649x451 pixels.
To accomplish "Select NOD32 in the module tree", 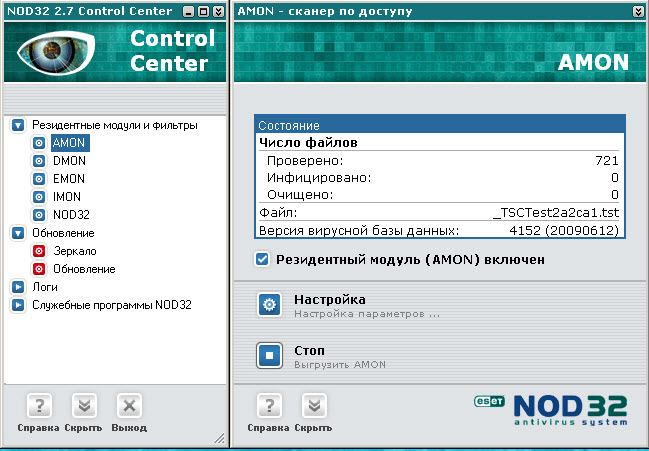I will (x=71, y=215).
